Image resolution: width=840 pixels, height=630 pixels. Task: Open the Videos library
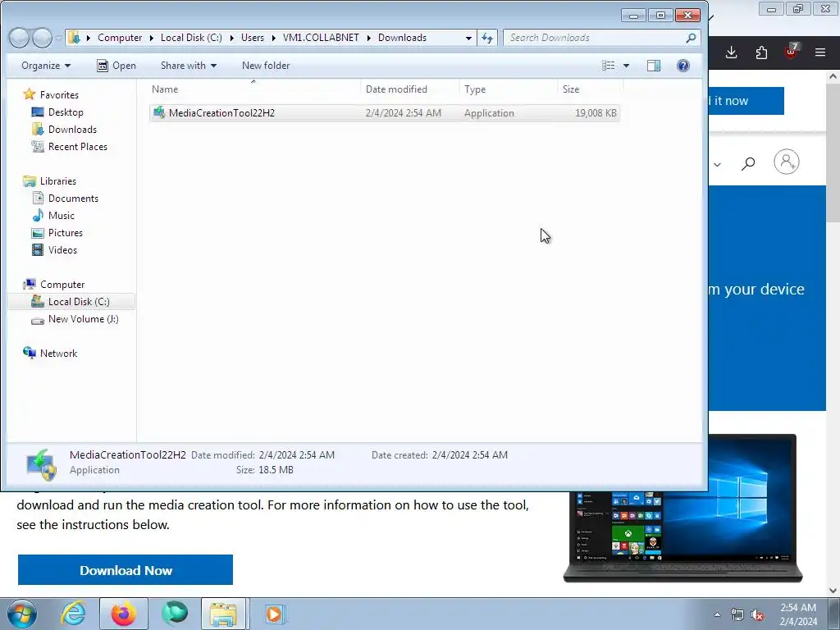coord(62,249)
